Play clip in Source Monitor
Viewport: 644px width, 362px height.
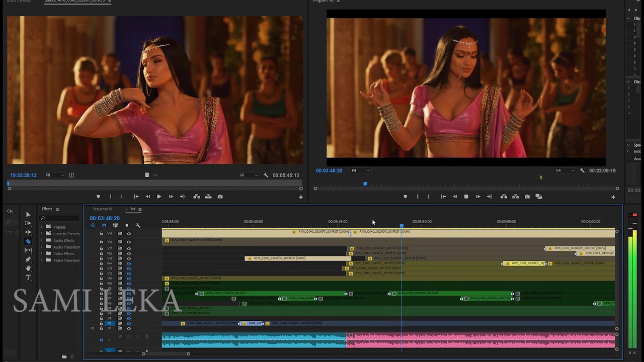[x=159, y=197]
